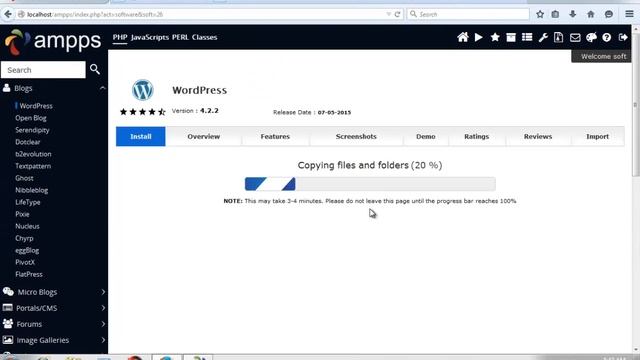Click the Micro Blogs chat icon

[x=8, y=291]
